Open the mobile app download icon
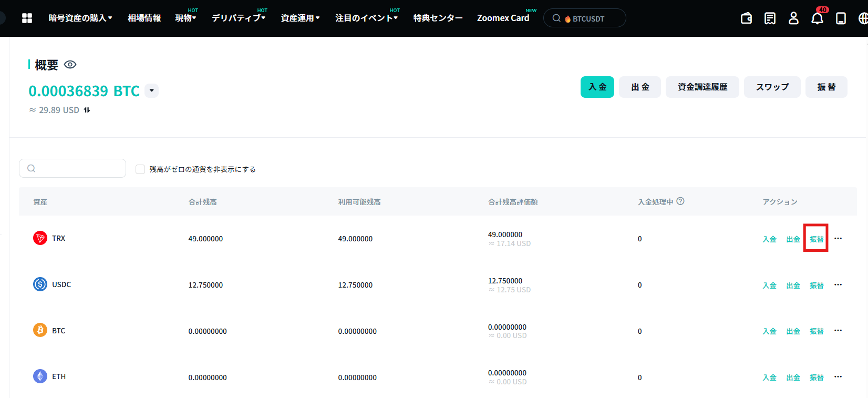 841,18
